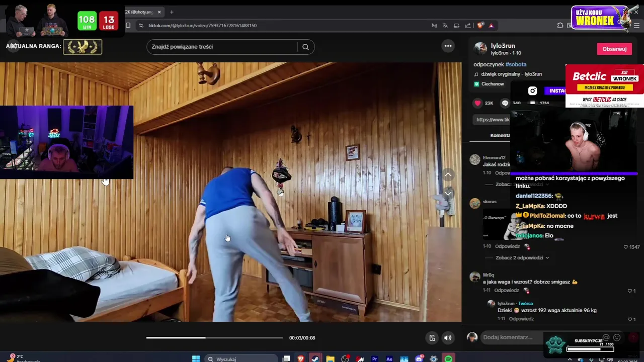Click the Wyszukaj taskbar search box

click(242, 359)
